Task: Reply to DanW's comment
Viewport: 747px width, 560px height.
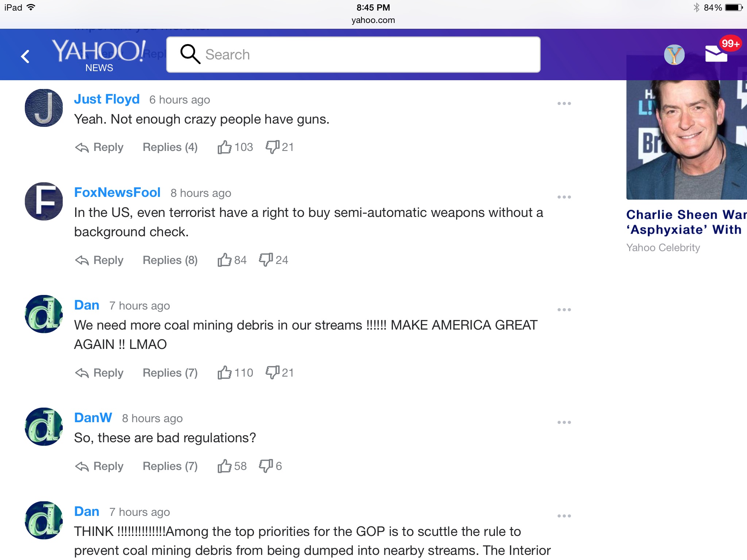Action: pos(99,466)
